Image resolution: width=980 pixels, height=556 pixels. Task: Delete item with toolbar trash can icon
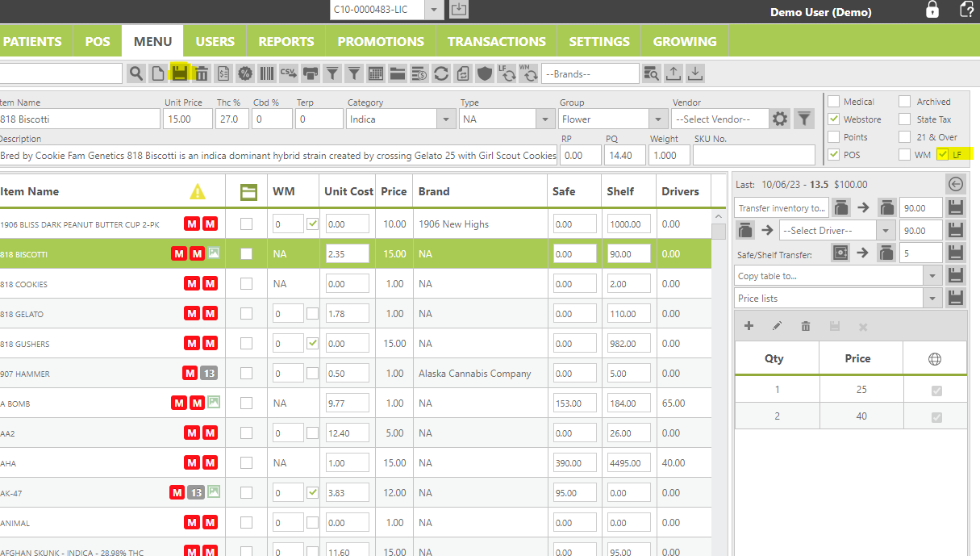pyautogui.click(x=202, y=73)
